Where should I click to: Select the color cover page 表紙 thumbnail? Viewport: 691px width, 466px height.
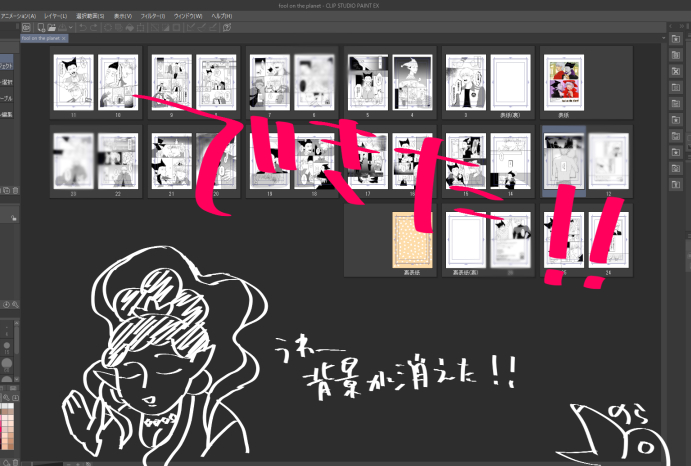(564, 82)
